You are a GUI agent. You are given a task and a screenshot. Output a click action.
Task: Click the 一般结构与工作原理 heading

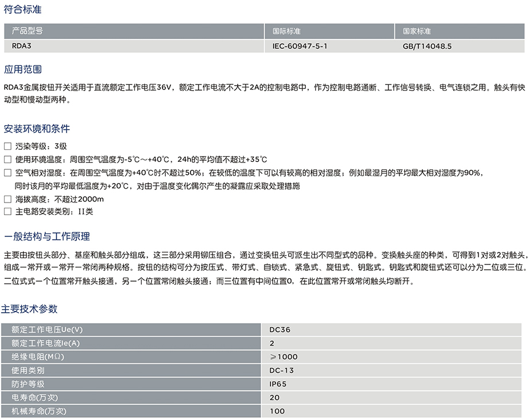pos(46,236)
